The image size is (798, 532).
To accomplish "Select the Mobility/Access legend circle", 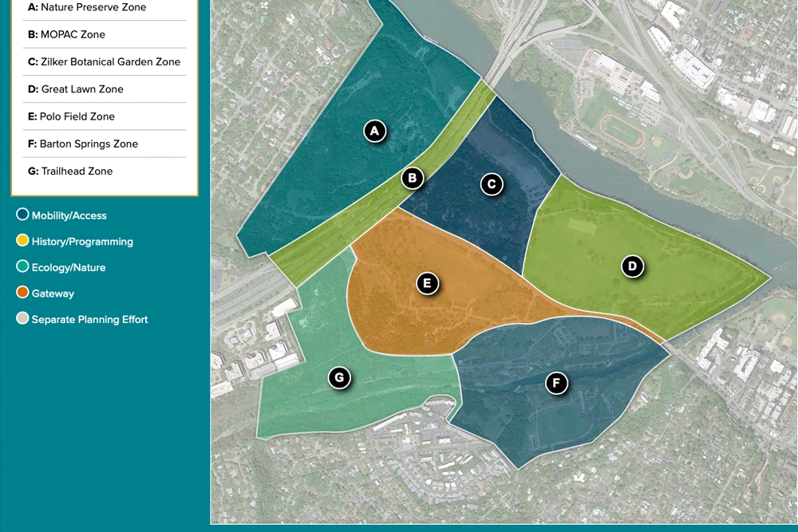I will click(22, 214).
